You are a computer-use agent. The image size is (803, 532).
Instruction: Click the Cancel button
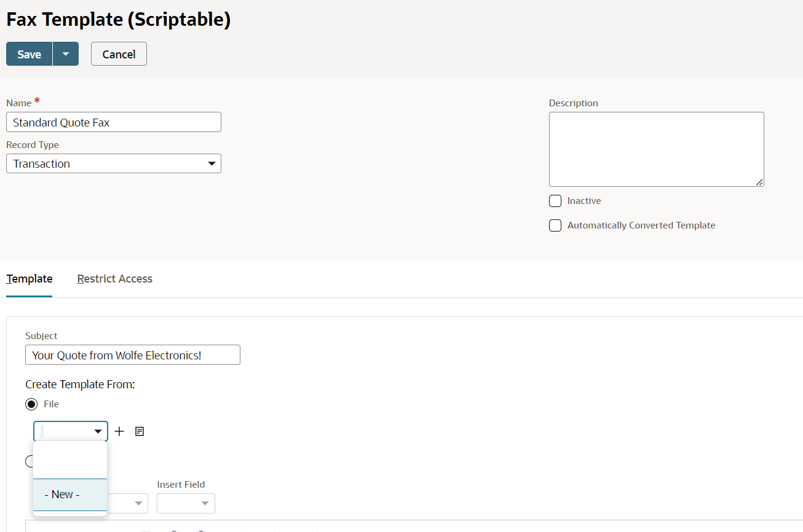click(x=119, y=54)
